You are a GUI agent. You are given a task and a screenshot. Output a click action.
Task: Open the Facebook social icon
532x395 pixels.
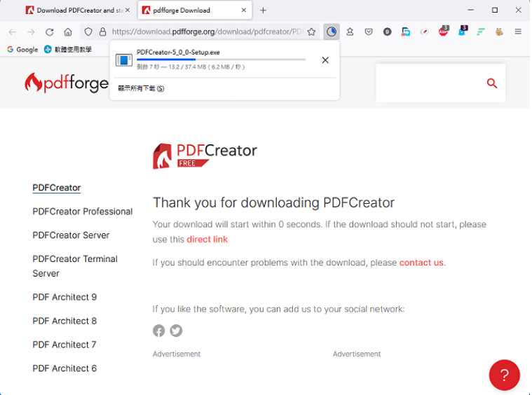tap(159, 331)
